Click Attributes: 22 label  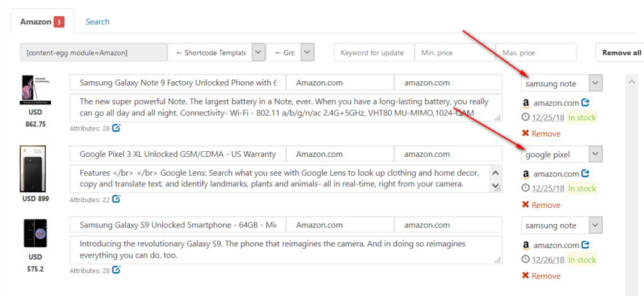click(89, 200)
